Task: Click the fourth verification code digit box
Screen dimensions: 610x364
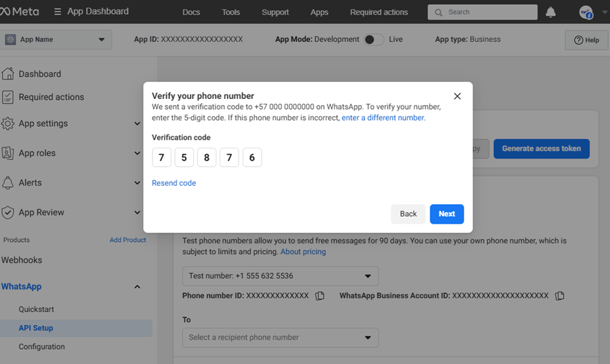Action: coord(229,157)
